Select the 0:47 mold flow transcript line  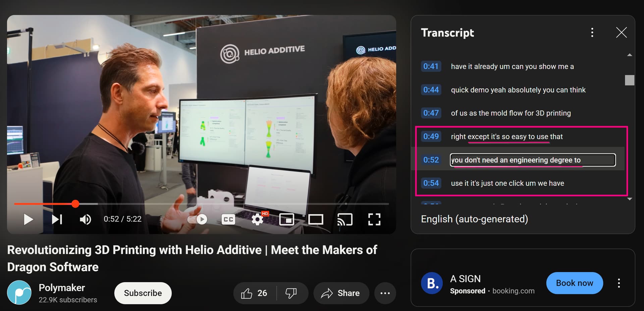(511, 113)
